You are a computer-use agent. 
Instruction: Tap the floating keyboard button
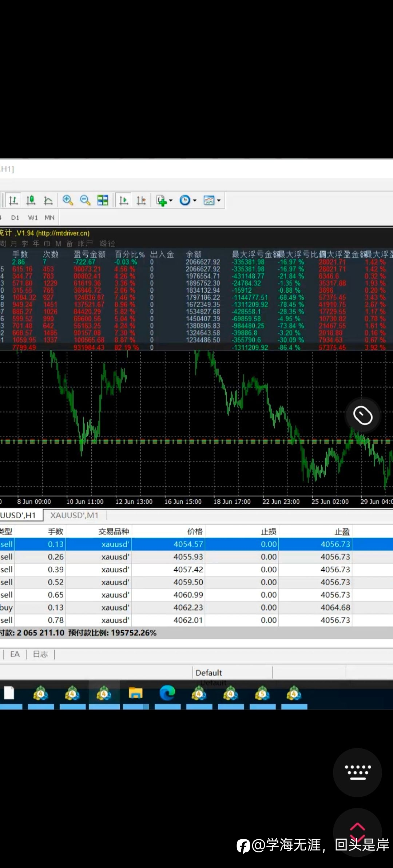pyautogui.click(x=358, y=772)
